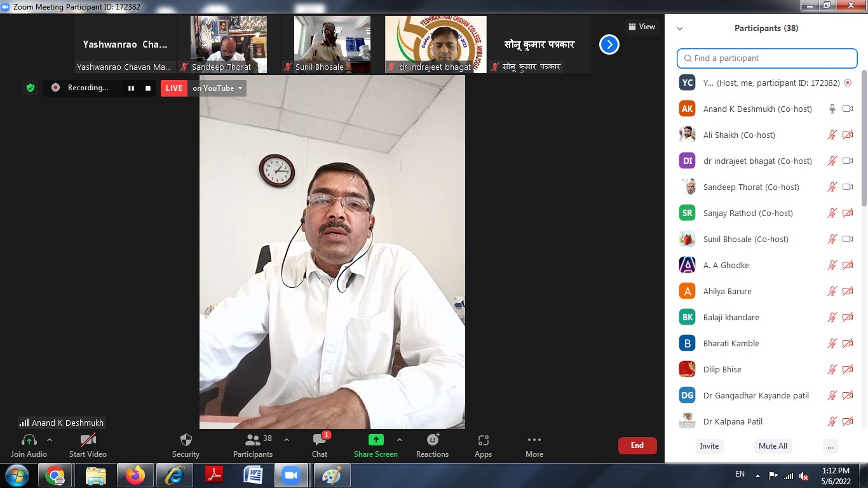
Task: Stop the recording
Action: [x=148, y=88]
